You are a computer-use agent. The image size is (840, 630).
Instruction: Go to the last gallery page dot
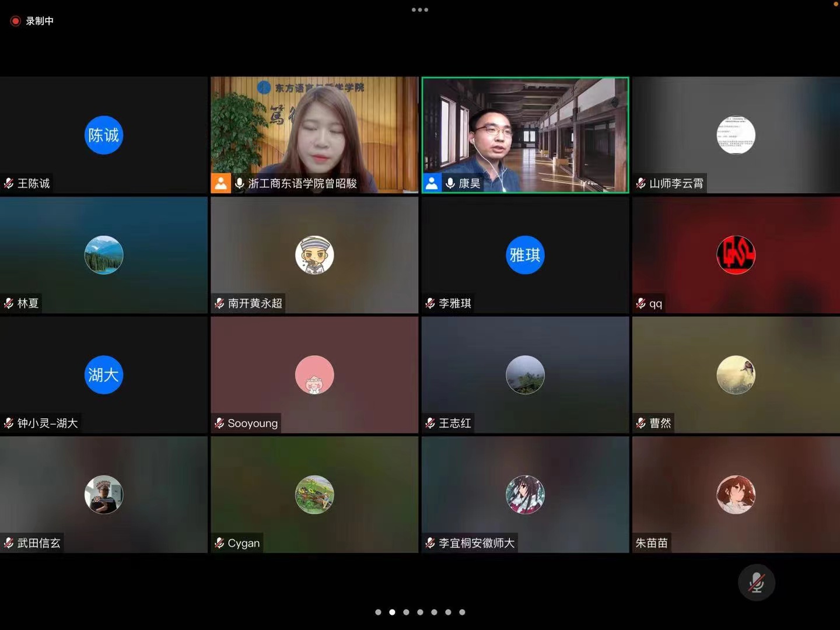coord(462,612)
